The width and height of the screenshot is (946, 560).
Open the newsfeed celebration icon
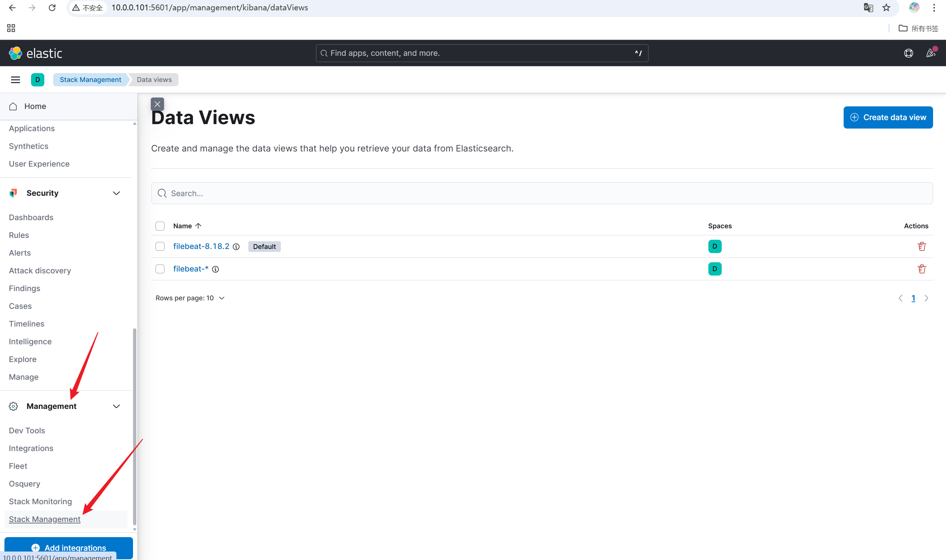click(x=930, y=53)
